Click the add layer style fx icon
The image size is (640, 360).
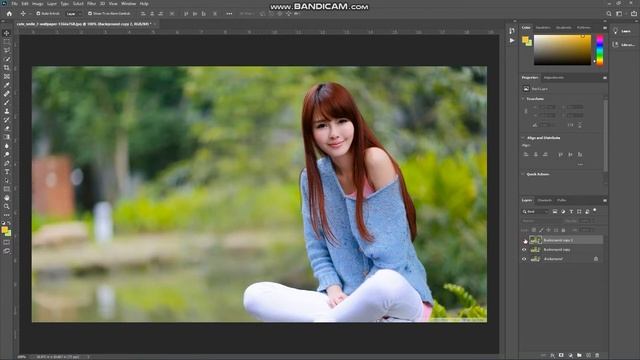pos(552,356)
